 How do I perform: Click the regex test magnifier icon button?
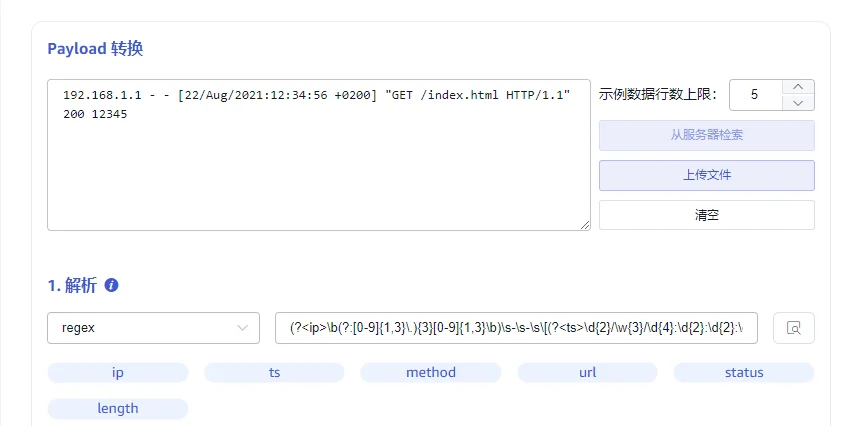794,328
